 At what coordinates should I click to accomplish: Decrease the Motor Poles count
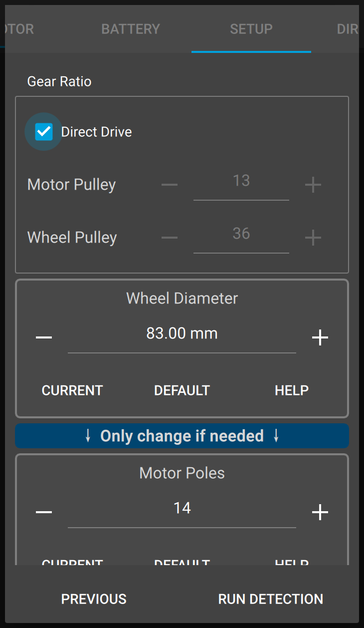pyautogui.click(x=44, y=512)
